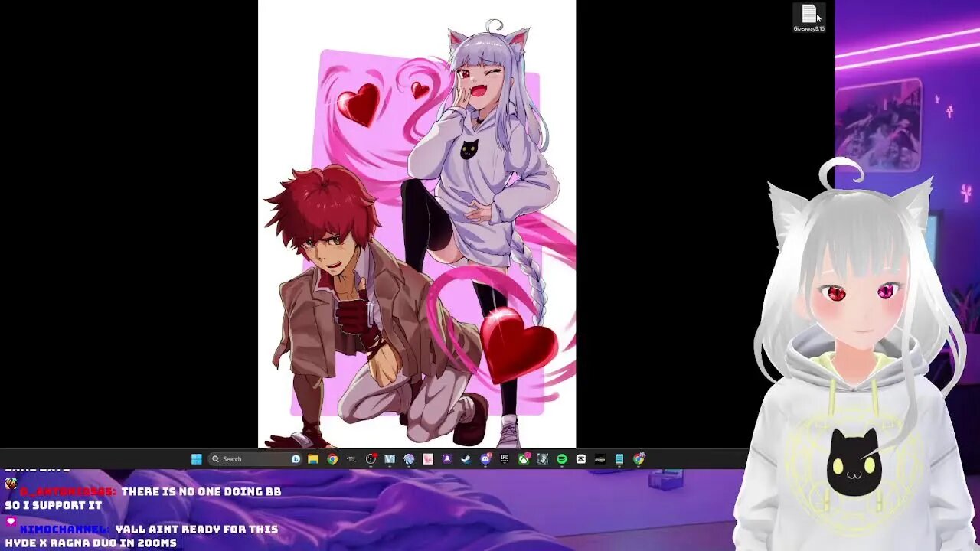Open the CapCut icon on the taskbar
This screenshot has height=551, width=980.
coord(581,459)
